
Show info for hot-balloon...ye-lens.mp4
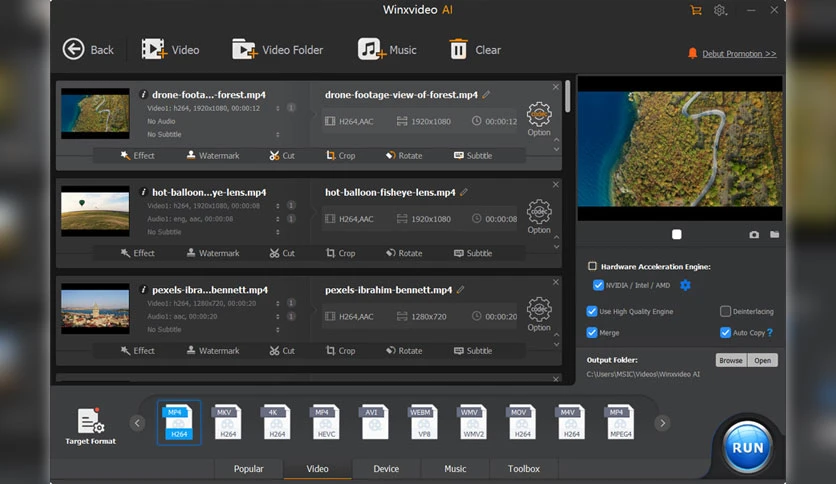click(x=143, y=192)
